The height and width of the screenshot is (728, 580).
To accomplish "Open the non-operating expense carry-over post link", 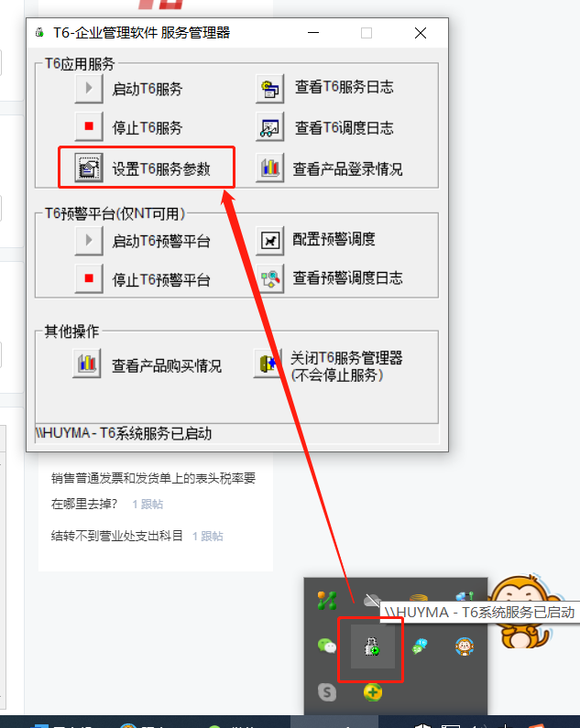I will pos(117,536).
